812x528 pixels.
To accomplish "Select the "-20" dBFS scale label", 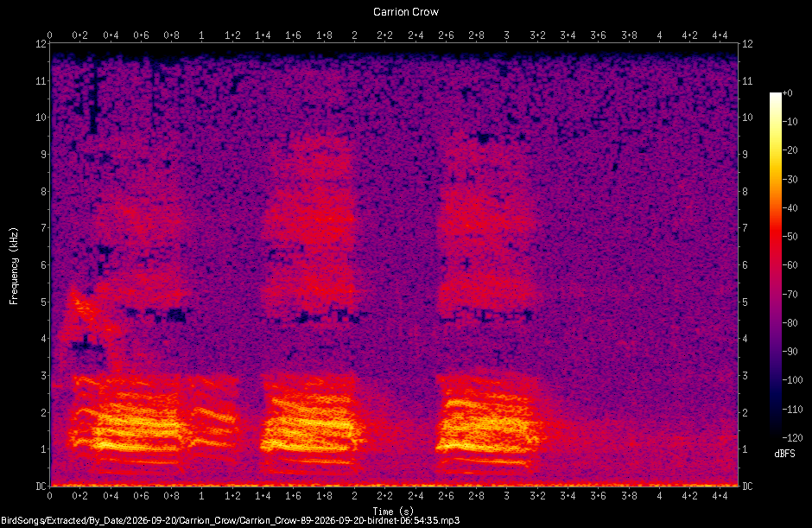I will [x=790, y=150].
